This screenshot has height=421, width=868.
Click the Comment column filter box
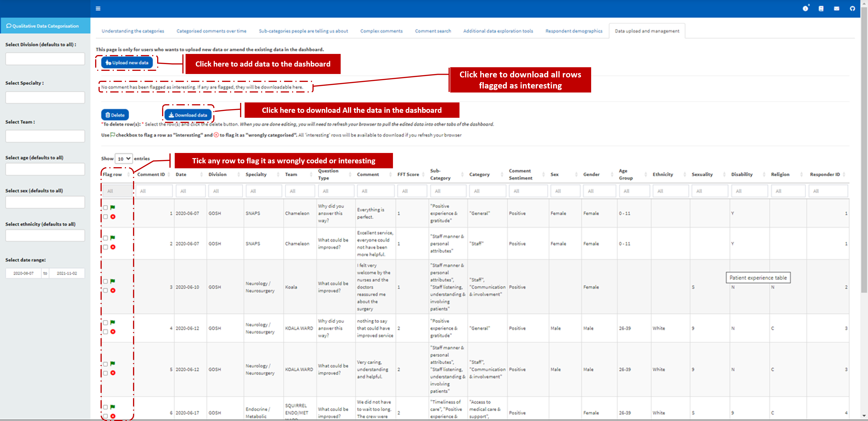375,192
